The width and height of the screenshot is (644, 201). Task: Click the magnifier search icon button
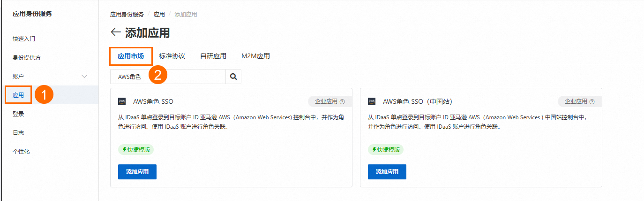(233, 77)
